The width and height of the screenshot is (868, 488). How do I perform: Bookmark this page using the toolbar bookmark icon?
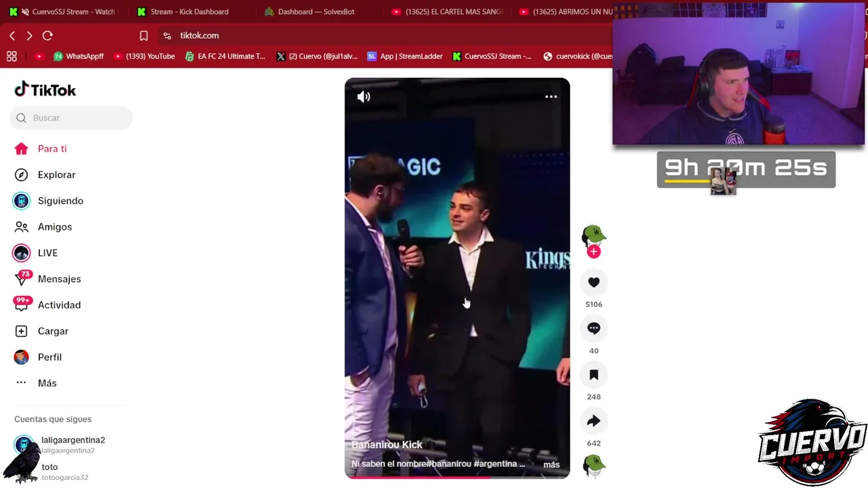click(144, 35)
